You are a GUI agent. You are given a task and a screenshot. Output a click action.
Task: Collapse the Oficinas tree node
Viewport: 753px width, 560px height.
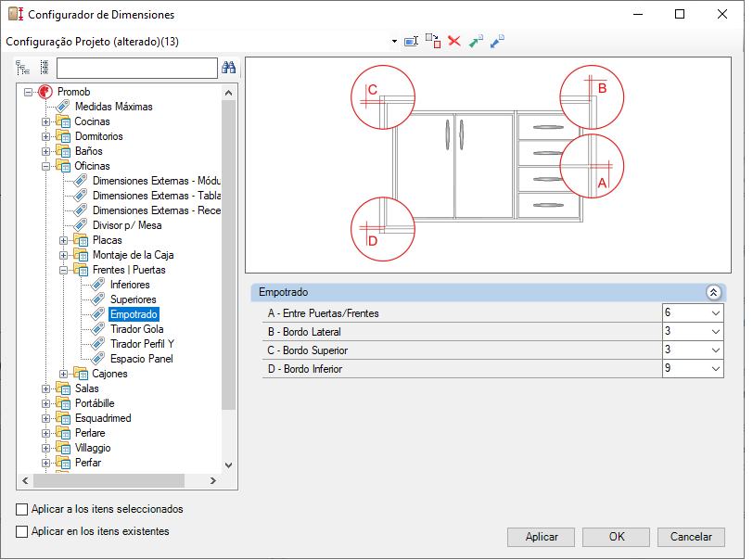[x=45, y=167]
